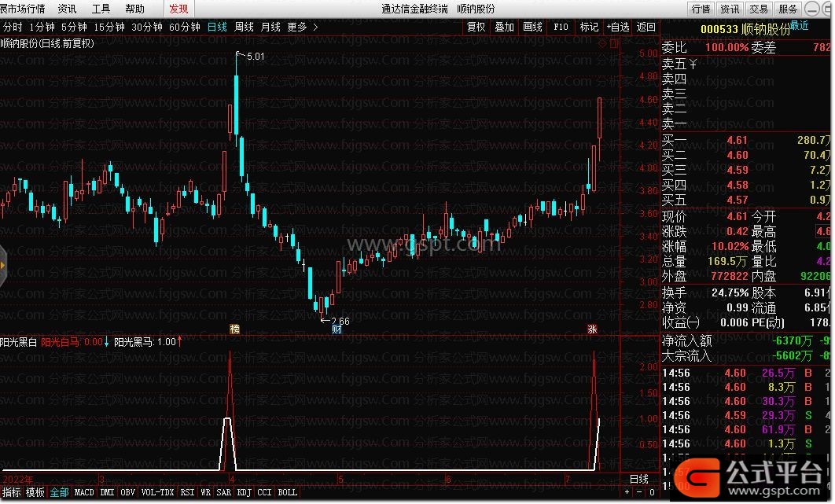Click the 涨幅 value 10.02%
Image resolution: width=835 pixels, height=504 pixels.
point(730,247)
